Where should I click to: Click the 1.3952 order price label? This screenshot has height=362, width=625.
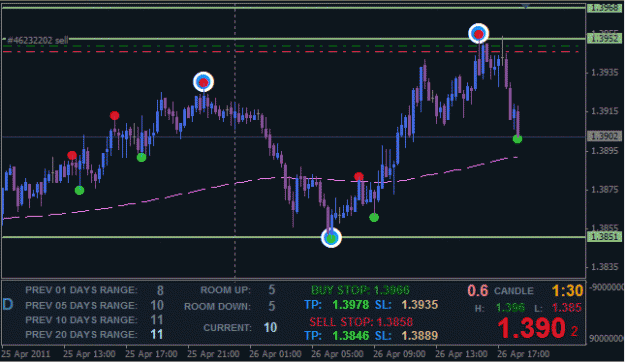pyautogui.click(x=604, y=38)
